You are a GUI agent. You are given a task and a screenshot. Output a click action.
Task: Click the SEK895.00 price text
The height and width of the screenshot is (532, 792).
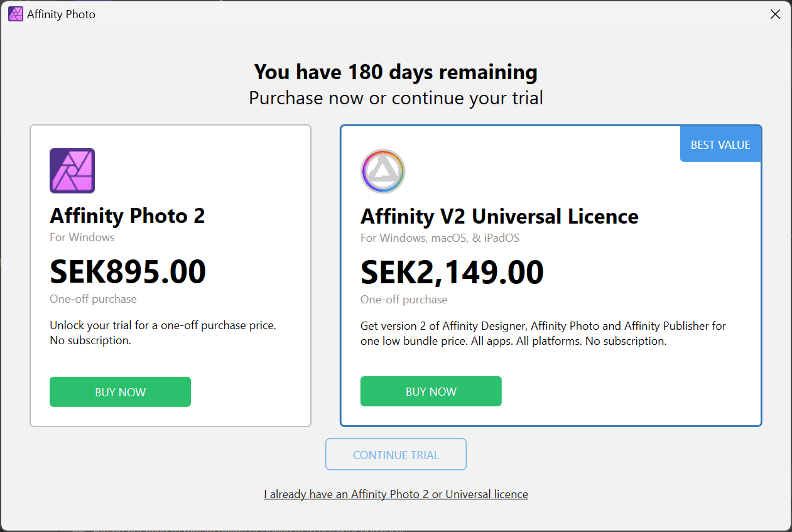(127, 271)
